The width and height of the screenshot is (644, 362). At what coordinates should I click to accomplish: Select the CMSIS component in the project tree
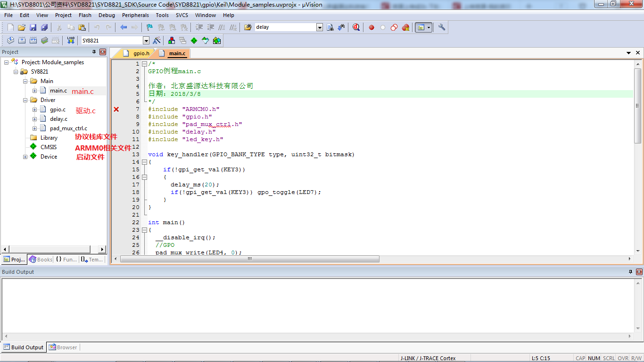(48, 147)
